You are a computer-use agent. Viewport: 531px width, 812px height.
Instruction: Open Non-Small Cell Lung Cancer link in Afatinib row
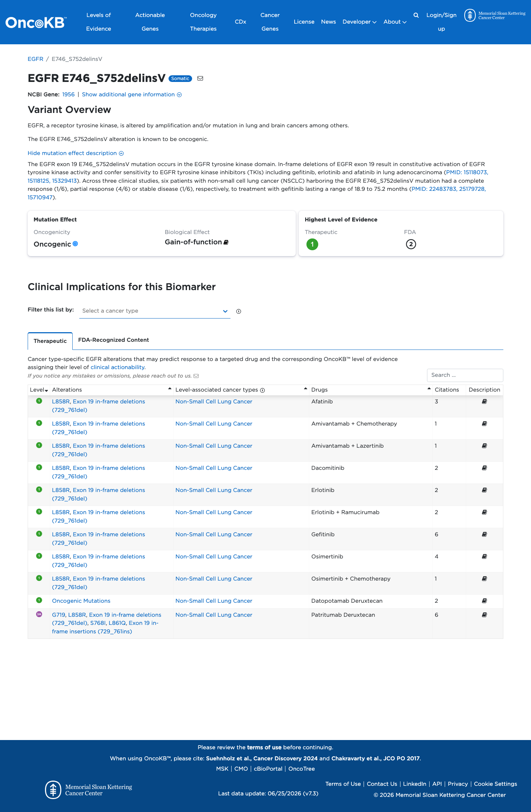(214, 402)
